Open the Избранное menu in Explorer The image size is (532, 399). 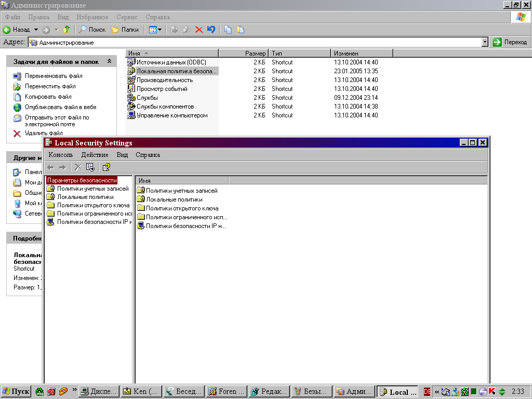coord(94,17)
